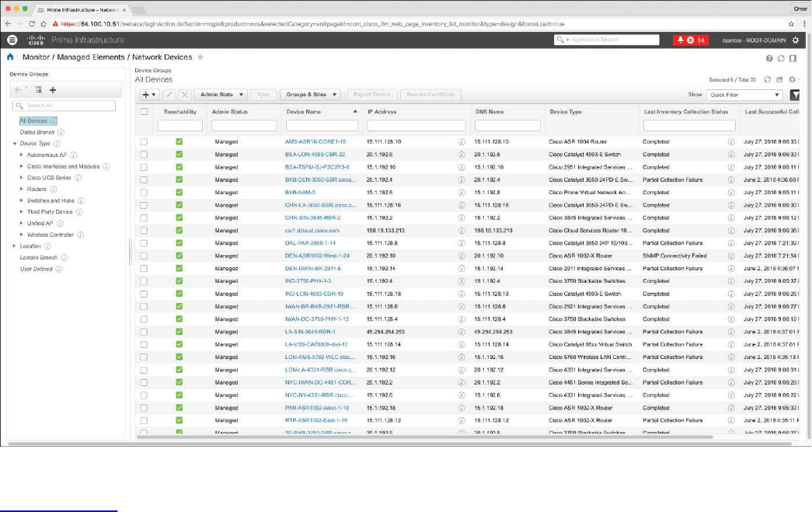Select checkbox for IND-3750-PHY-1-3 row
Screen dimensions: 812x512
pos(144,281)
